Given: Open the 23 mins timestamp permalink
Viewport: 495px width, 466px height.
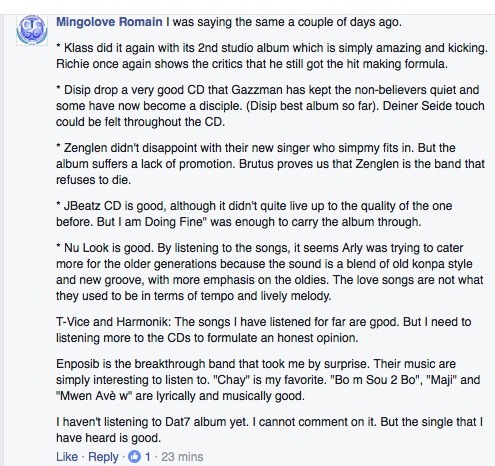Looking at the screenshot, I should (x=182, y=456).
